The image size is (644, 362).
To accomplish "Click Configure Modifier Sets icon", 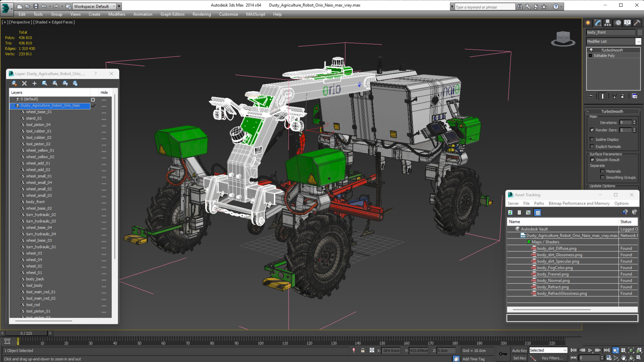I will (x=635, y=96).
